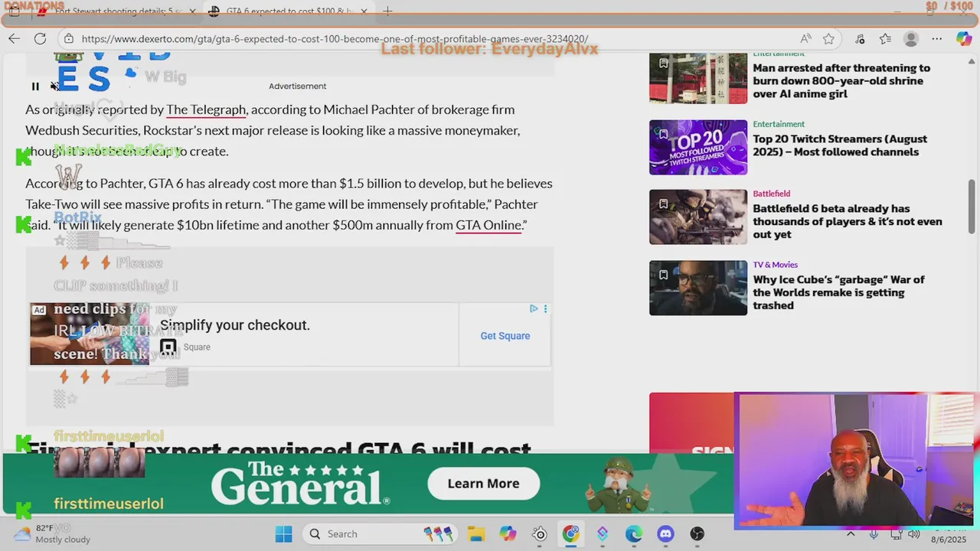The image size is (980, 551).
Task: Open Copilot app in taskbar
Action: tap(508, 534)
